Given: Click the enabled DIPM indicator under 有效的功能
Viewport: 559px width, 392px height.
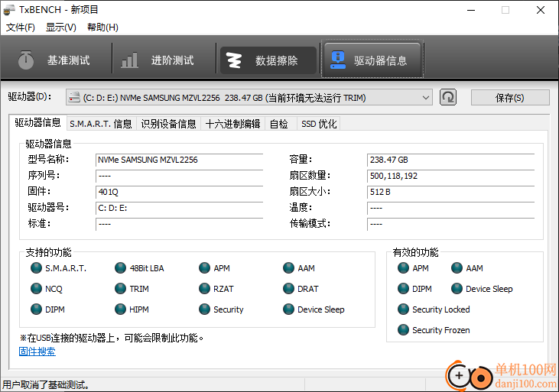Looking at the screenshot, I should pos(403,289).
